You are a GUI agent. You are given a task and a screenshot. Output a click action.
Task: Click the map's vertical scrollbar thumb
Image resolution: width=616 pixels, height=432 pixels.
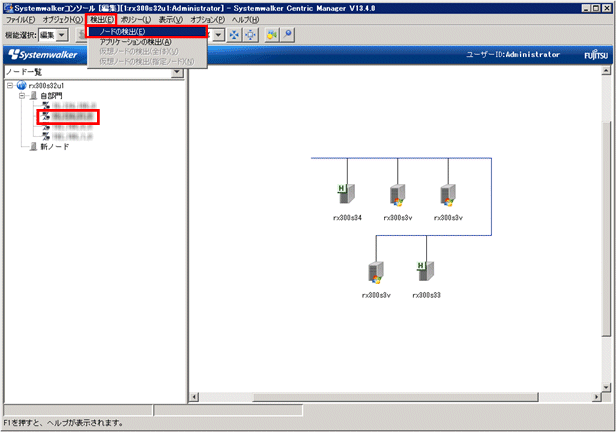[x=606, y=229]
